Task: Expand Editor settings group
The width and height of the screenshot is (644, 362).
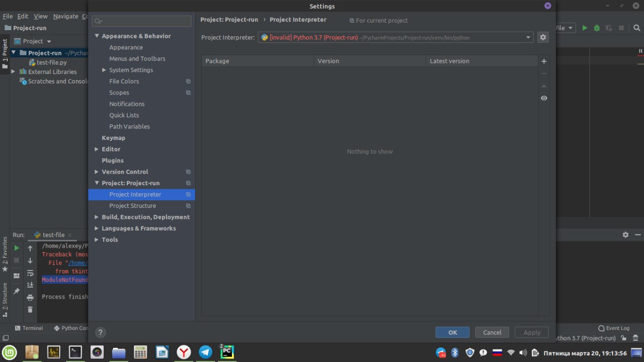Action: tap(97, 149)
